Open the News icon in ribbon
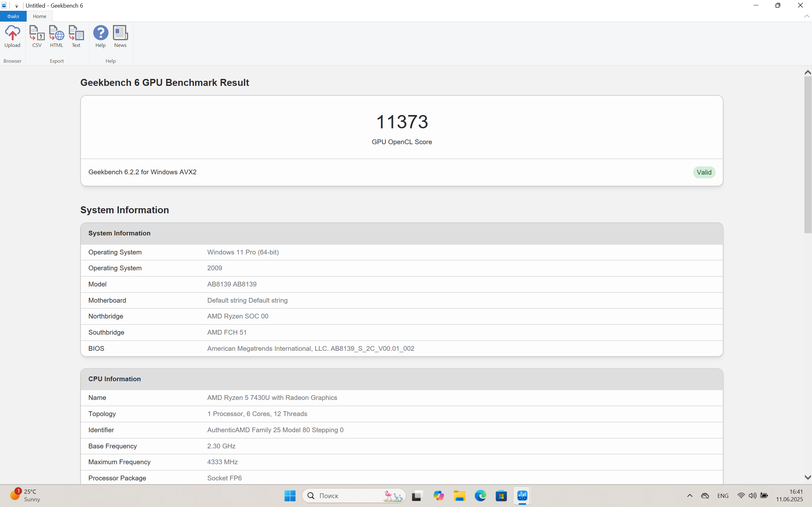Image resolution: width=812 pixels, height=507 pixels. point(120,33)
